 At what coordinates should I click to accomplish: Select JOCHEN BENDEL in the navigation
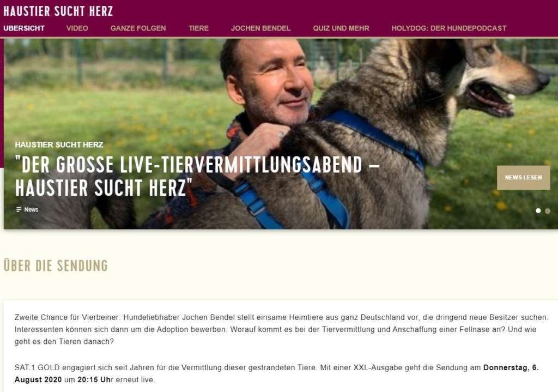(x=260, y=28)
